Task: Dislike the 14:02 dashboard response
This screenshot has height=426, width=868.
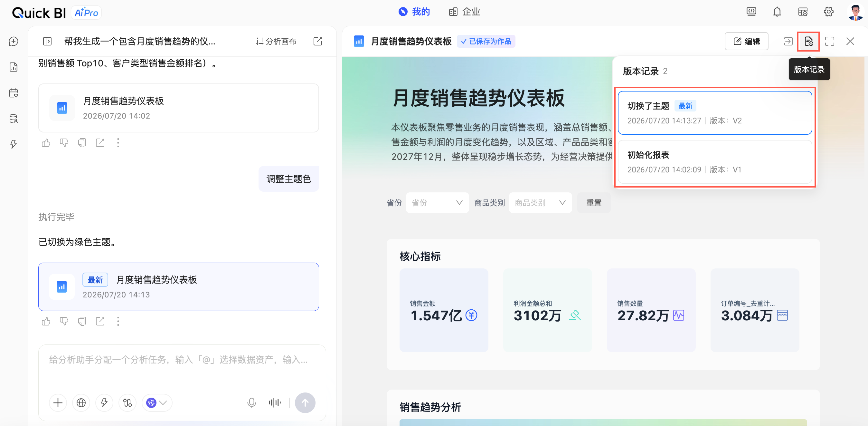Action: pos(64,143)
